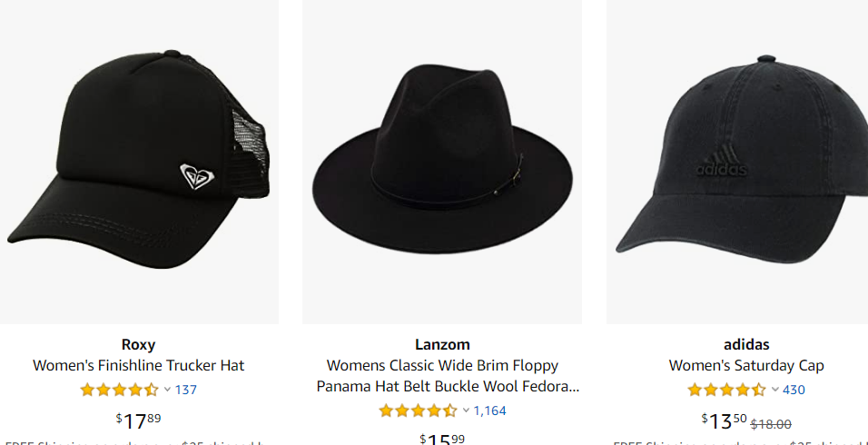This screenshot has height=445, width=868.
Task: Expand the Roxy hat rating breakdown chevron
Action: [x=167, y=390]
